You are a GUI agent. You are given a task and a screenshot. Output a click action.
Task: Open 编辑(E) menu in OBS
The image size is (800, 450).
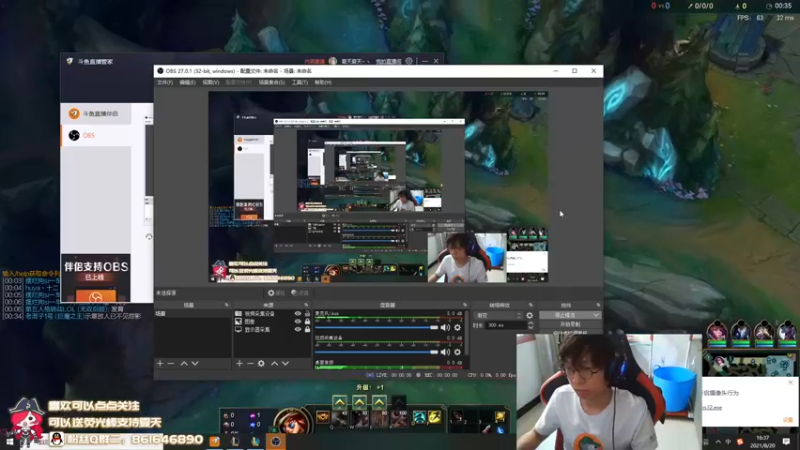[x=187, y=82]
